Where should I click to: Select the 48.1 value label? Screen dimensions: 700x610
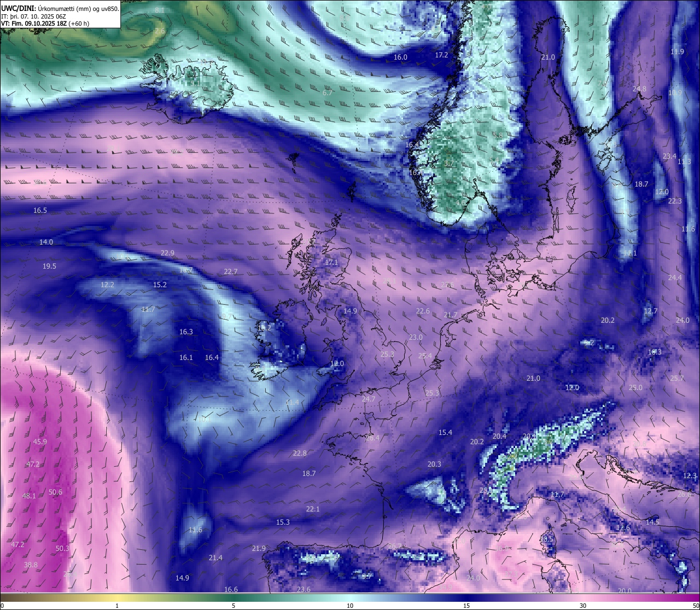29,496
